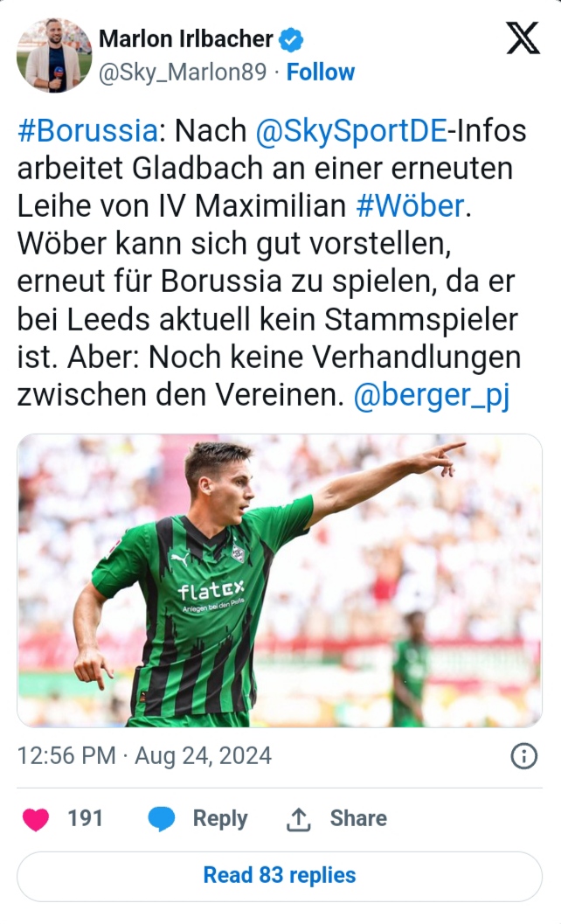Click the Reply text label

click(x=220, y=819)
